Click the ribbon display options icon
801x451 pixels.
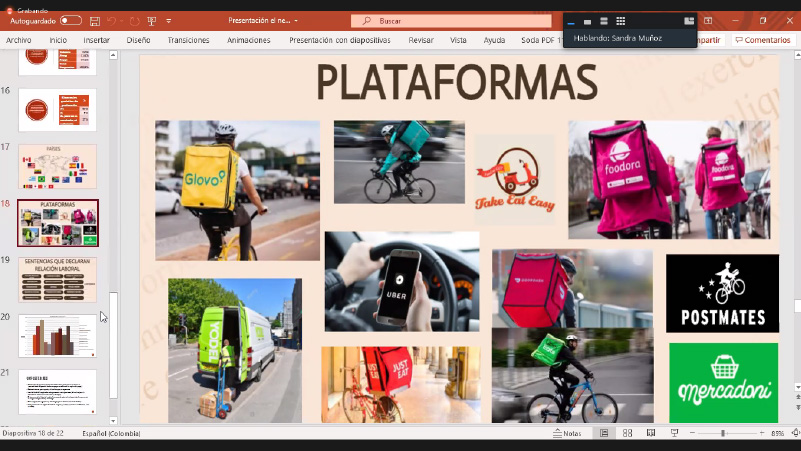pyautogui.click(x=708, y=21)
